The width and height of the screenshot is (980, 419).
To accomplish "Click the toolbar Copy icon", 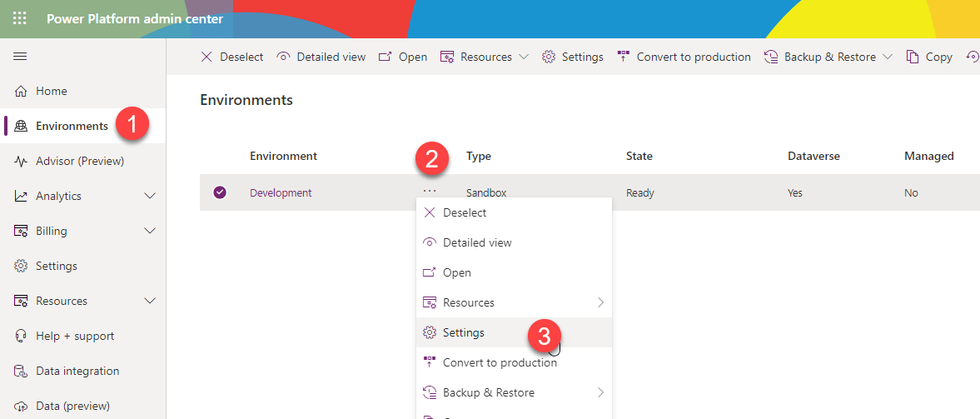I will point(913,57).
